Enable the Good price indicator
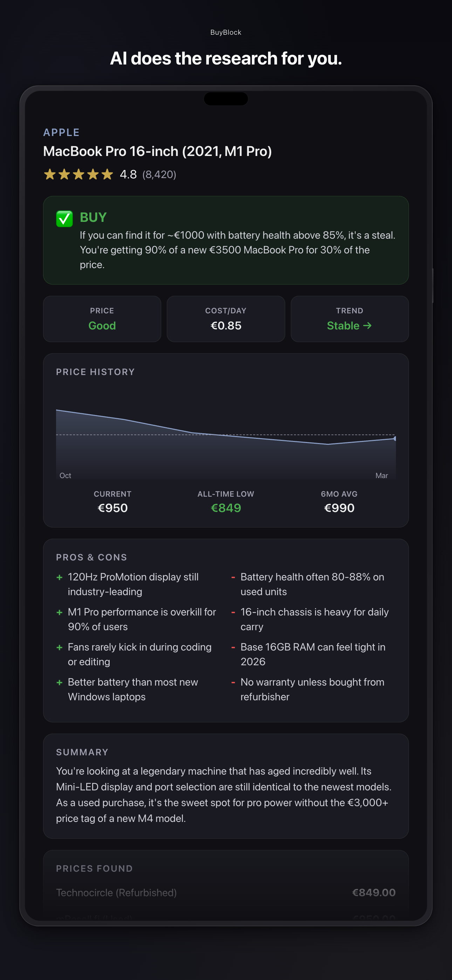 click(x=102, y=326)
